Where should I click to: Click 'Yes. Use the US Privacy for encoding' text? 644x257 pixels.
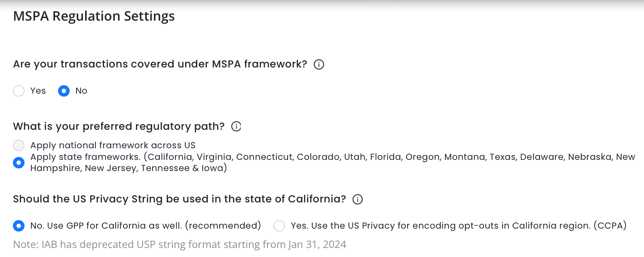(x=458, y=226)
